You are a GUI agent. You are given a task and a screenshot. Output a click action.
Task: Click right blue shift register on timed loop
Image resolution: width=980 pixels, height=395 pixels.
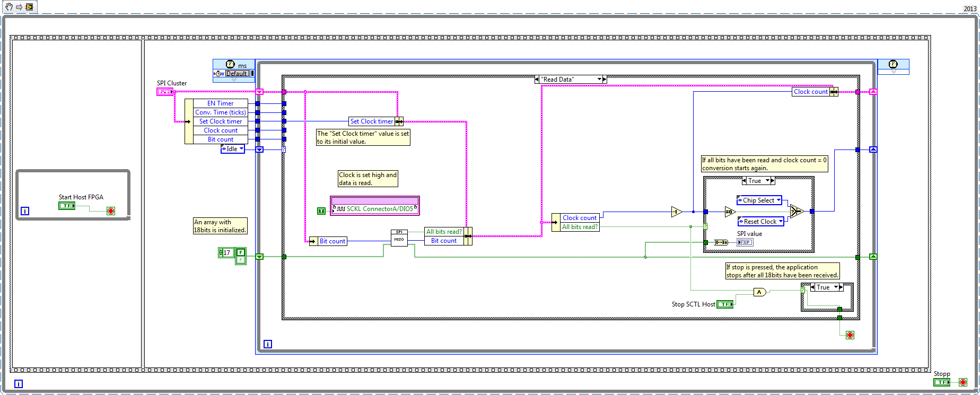(873, 150)
